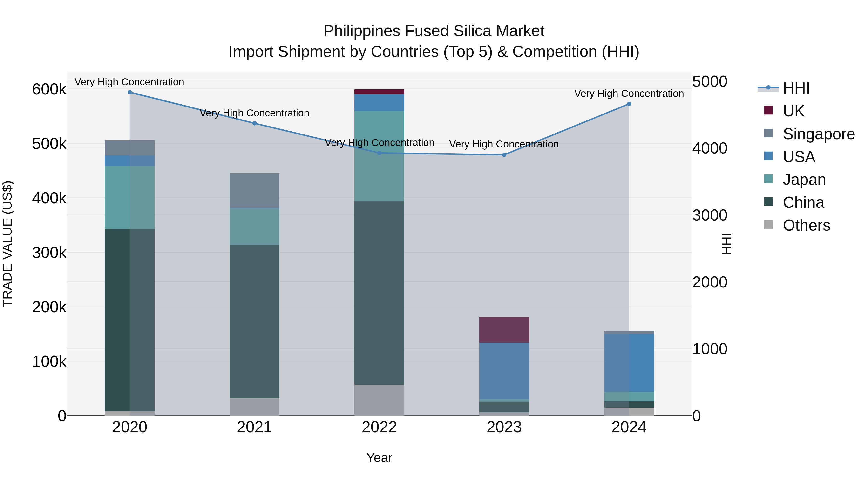The height and width of the screenshot is (488, 868).
Task: Select the Others segment in 2021 bar
Action: click(254, 407)
